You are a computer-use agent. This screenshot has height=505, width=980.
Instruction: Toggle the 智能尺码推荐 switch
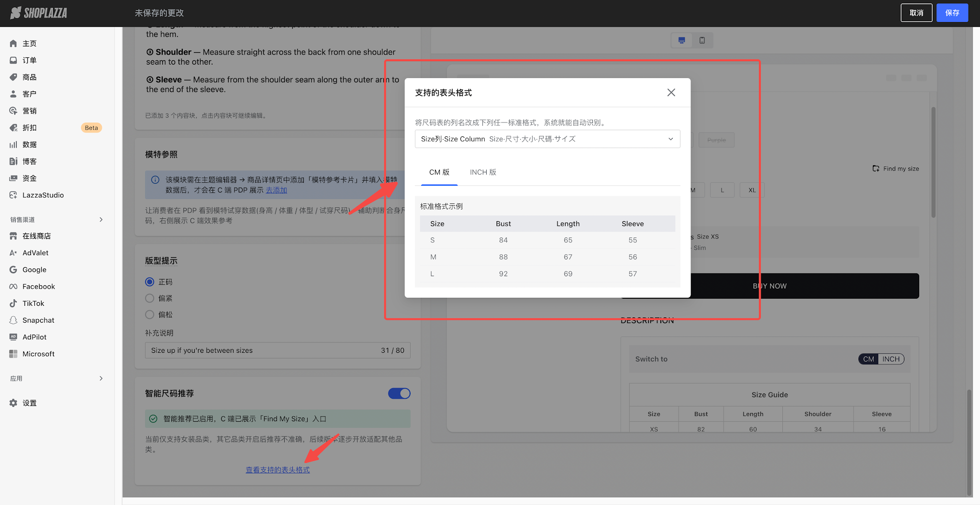(x=399, y=393)
